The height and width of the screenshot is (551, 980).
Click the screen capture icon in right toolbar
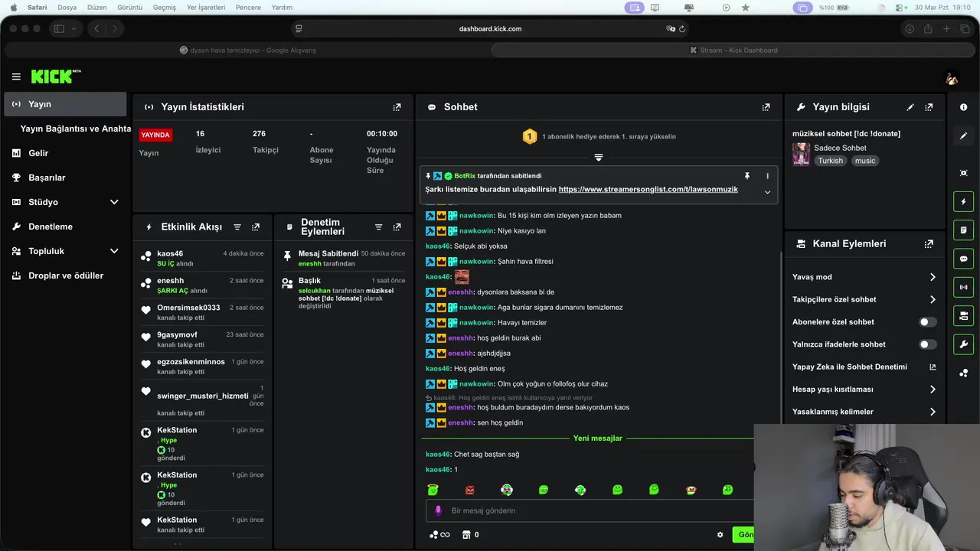[x=963, y=173]
